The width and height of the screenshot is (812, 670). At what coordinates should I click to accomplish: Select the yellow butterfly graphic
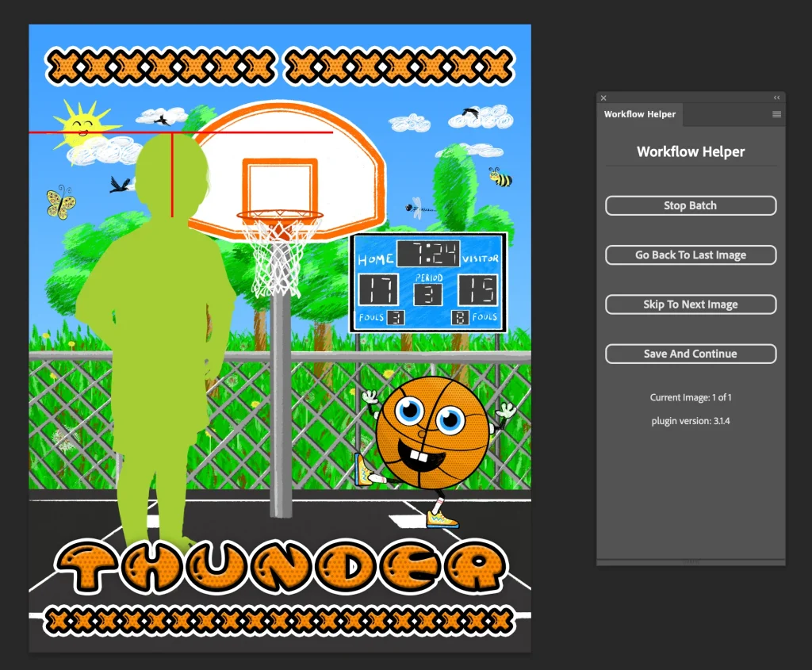pos(60,202)
